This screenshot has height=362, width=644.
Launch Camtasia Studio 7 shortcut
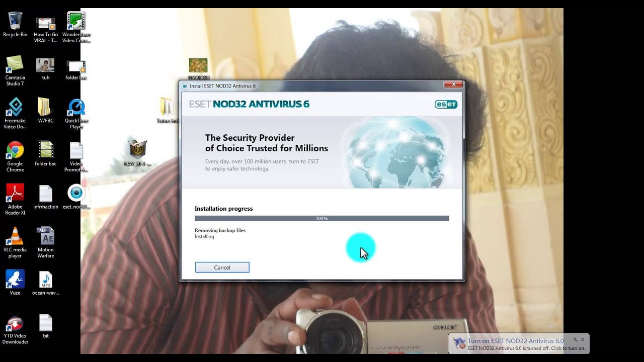click(15, 70)
